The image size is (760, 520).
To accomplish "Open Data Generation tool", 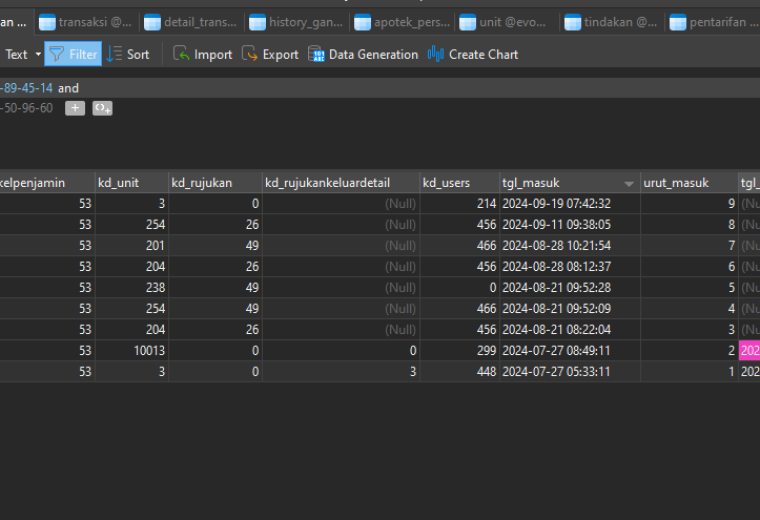I will click(x=363, y=54).
